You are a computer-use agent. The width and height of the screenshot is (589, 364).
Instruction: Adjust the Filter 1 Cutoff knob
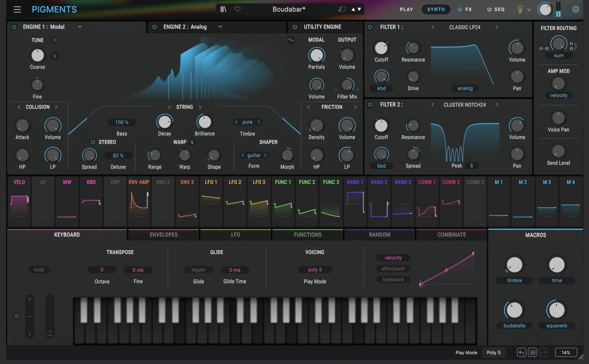point(381,48)
